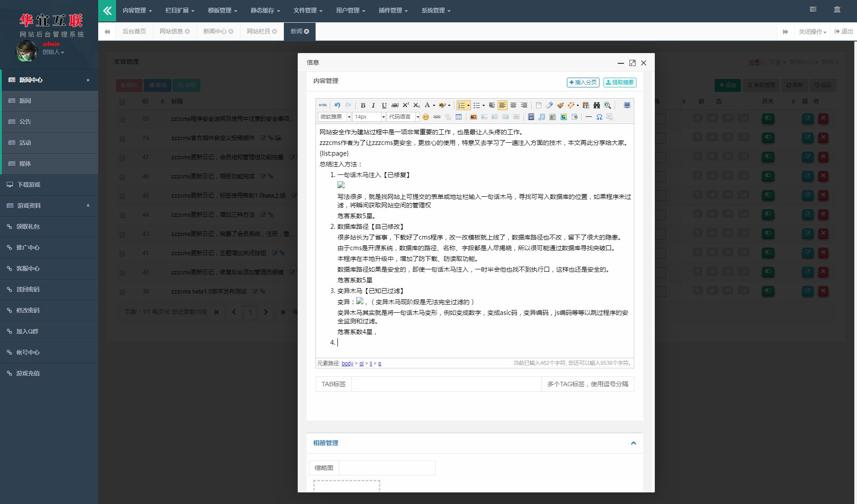Image resolution: width=857 pixels, height=504 pixels.
Task: Open find and replace binoculars
Action: [x=597, y=105]
